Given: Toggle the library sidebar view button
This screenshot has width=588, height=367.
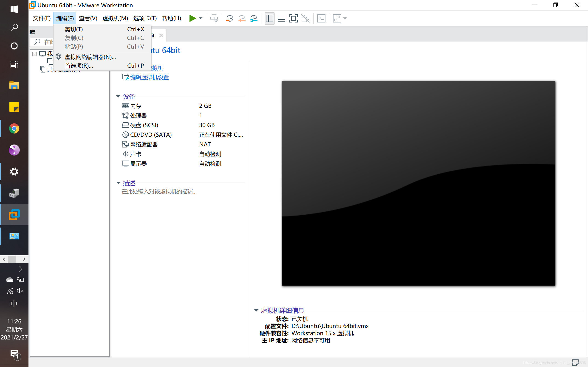Looking at the screenshot, I should [x=269, y=18].
